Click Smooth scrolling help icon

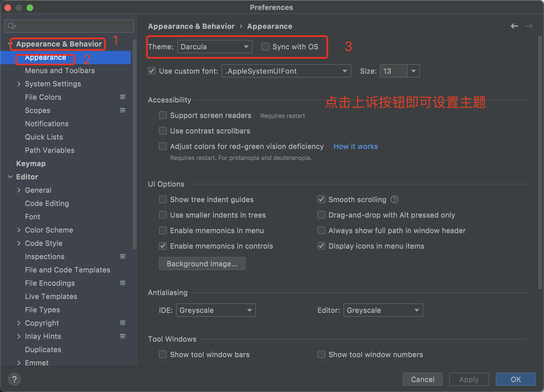tap(394, 199)
